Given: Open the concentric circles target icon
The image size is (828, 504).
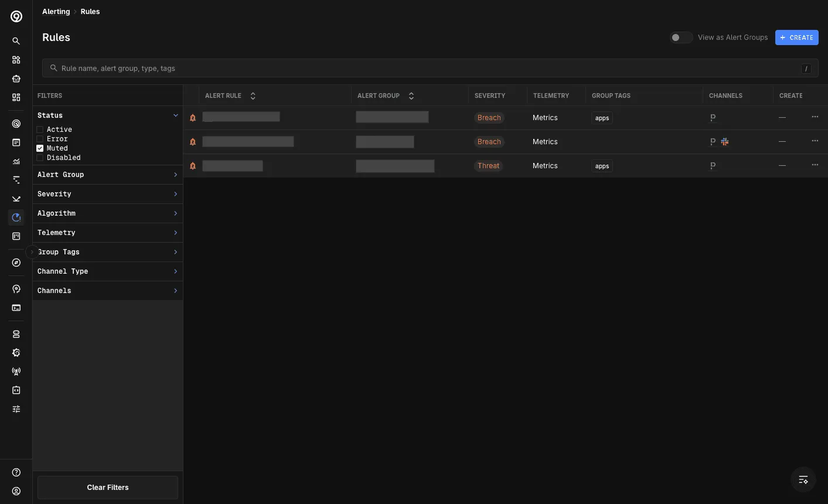Looking at the screenshot, I should tap(16, 124).
